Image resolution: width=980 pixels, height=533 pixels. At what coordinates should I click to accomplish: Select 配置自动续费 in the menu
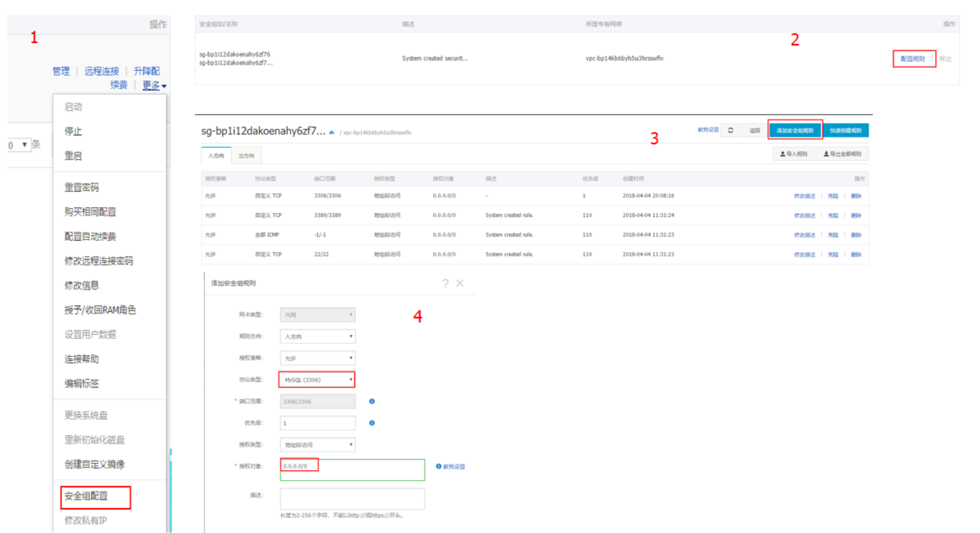(90, 236)
